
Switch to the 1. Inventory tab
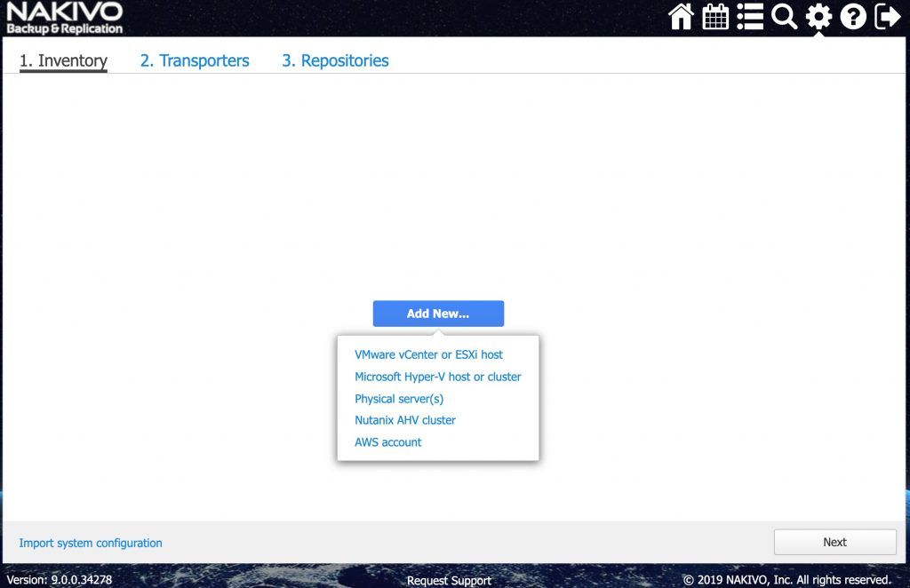click(x=63, y=60)
